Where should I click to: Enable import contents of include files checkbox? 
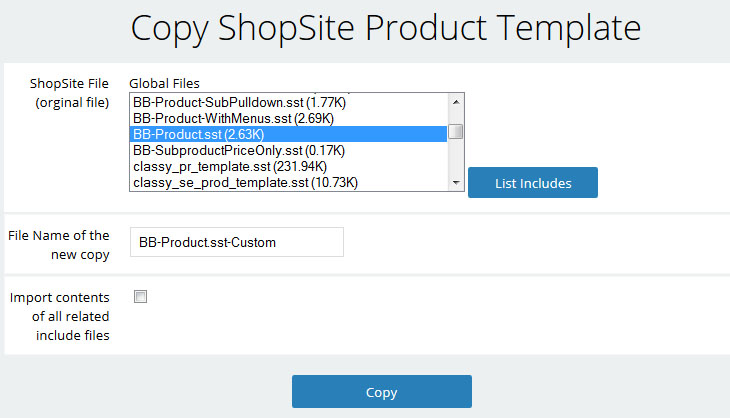pos(140,297)
